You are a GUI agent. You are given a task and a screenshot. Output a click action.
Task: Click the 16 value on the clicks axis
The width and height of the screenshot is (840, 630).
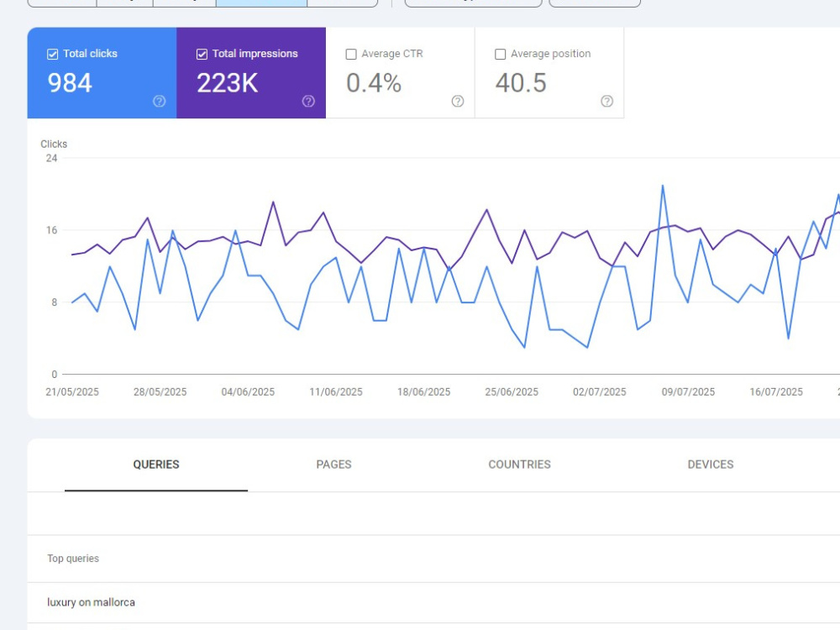coord(51,230)
